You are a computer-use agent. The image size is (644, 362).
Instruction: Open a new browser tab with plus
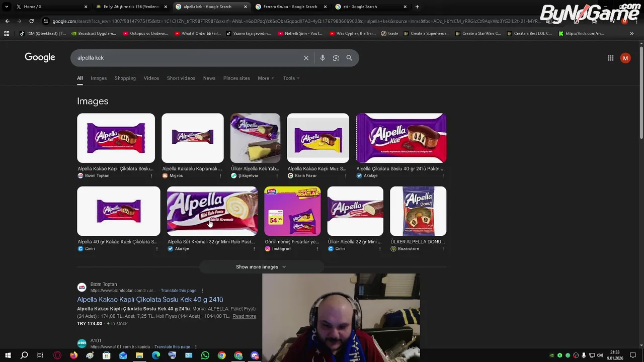pos(417,7)
